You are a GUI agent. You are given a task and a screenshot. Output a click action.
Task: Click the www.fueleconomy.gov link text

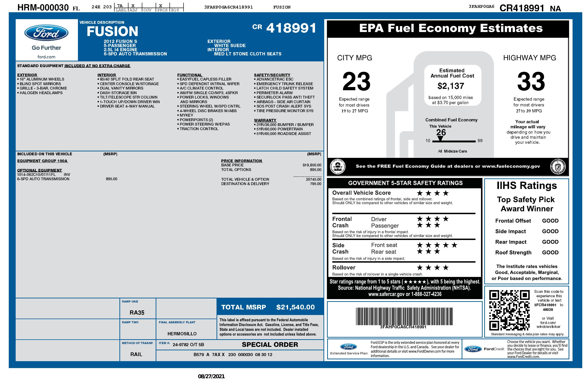511,166
